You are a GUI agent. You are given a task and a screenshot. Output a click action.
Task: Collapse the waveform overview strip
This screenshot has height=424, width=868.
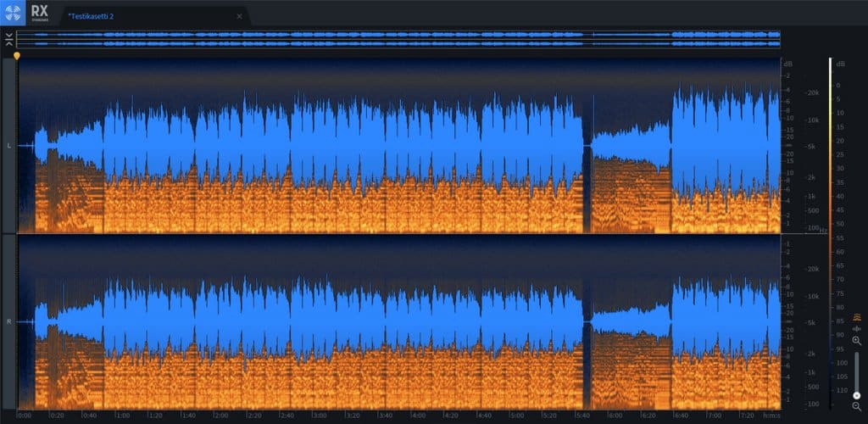pos(8,39)
